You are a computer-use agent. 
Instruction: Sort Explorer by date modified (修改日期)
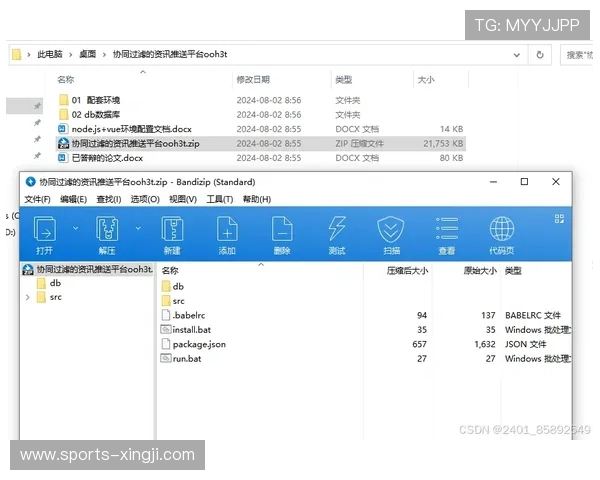coord(253,80)
